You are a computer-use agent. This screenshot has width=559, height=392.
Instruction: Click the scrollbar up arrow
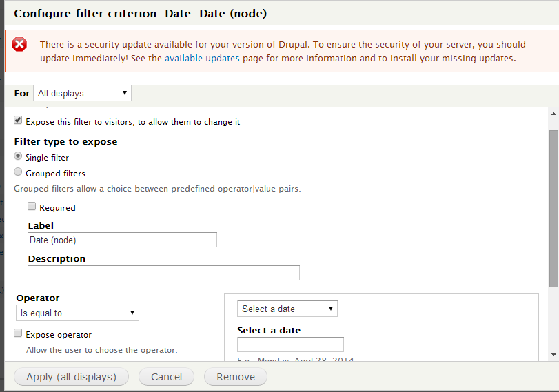[553, 114]
